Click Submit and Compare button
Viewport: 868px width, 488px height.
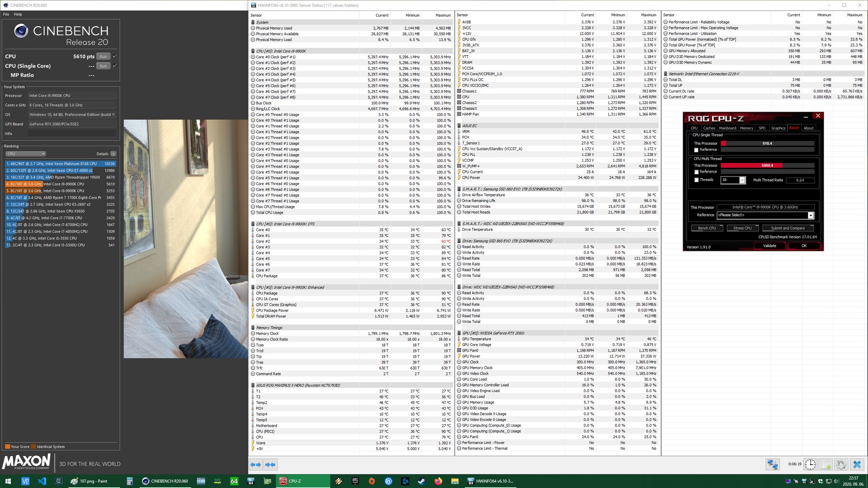788,228
